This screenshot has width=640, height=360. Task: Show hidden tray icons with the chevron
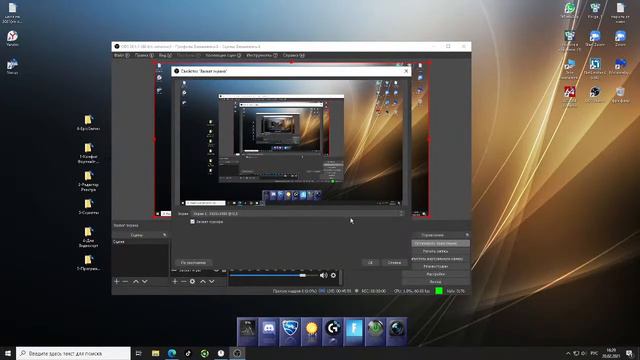[568, 353]
